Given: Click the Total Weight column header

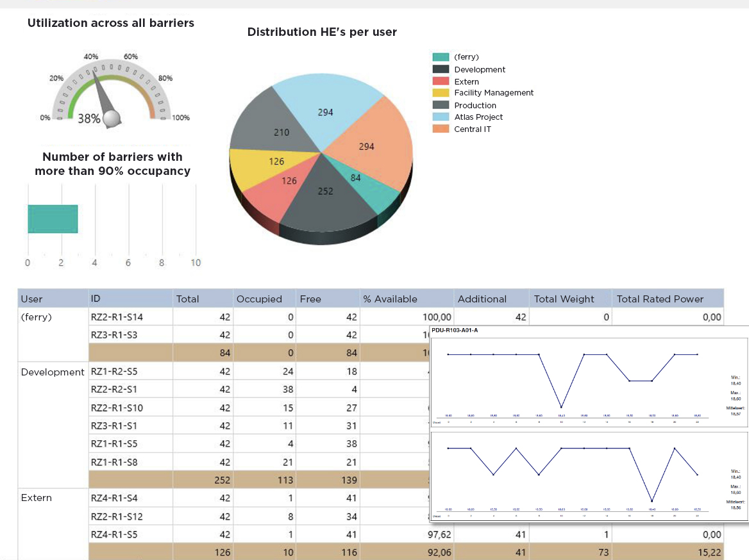Looking at the screenshot, I should (x=564, y=299).
